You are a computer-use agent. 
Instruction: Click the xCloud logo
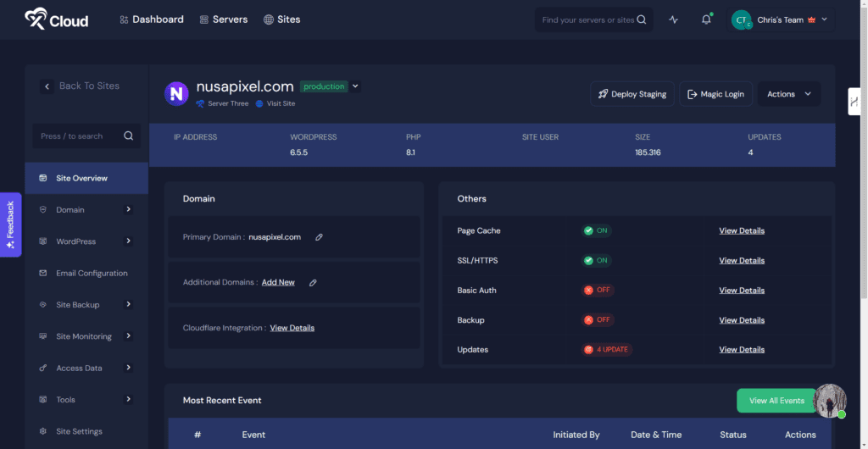click(56, 19)
